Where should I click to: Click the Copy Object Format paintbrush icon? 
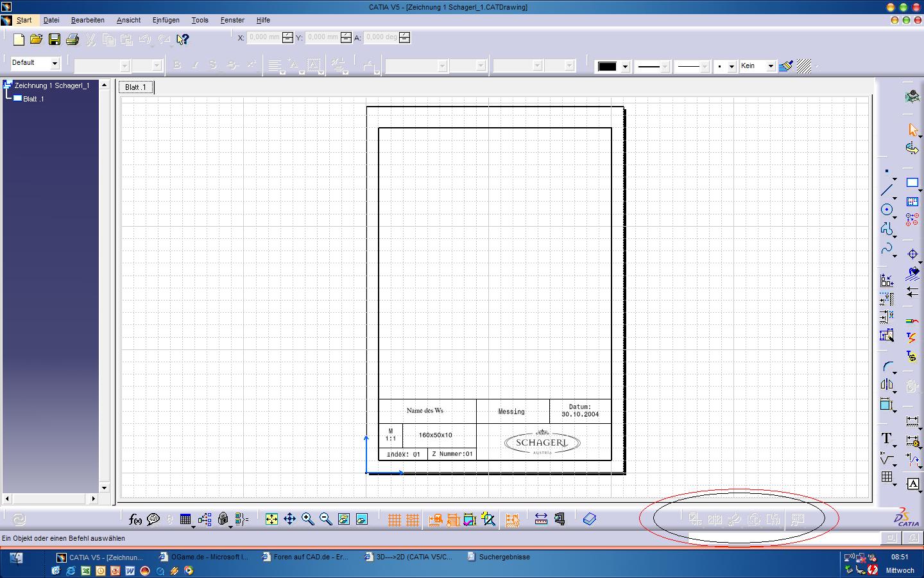[786, 66]
